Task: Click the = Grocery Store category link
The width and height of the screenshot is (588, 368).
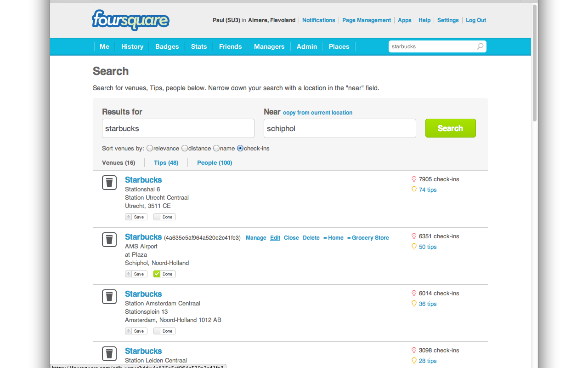Action: pyautogui.click(x=368, y=238)
